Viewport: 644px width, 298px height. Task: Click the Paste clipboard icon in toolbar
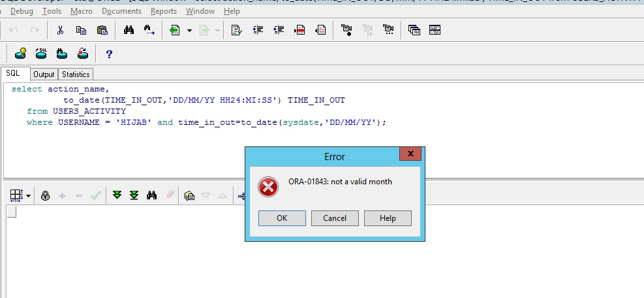tap(102, 30)
